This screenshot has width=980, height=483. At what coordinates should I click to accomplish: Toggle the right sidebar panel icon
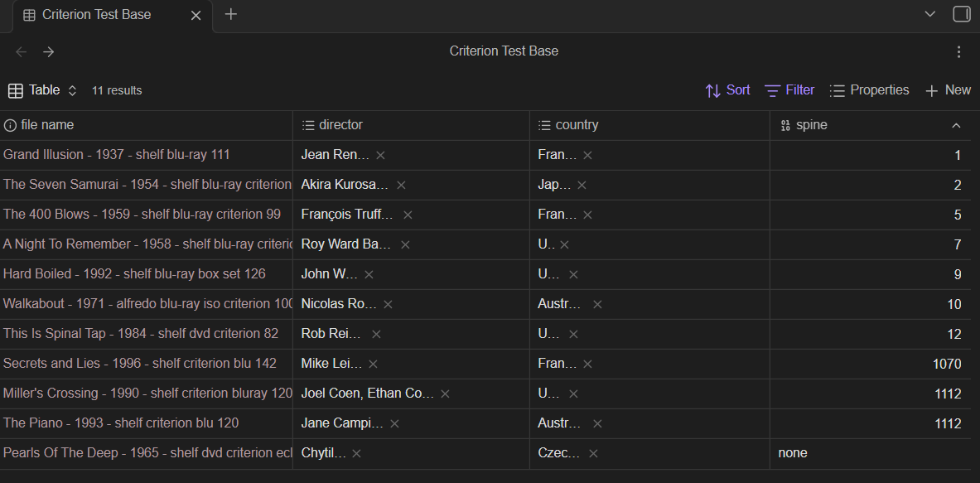click(x=961, y=14)
